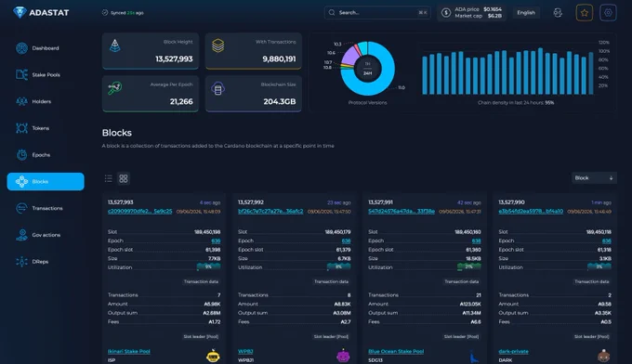
Task: Go to the Stake Pools page
Action: pos(46,75)
